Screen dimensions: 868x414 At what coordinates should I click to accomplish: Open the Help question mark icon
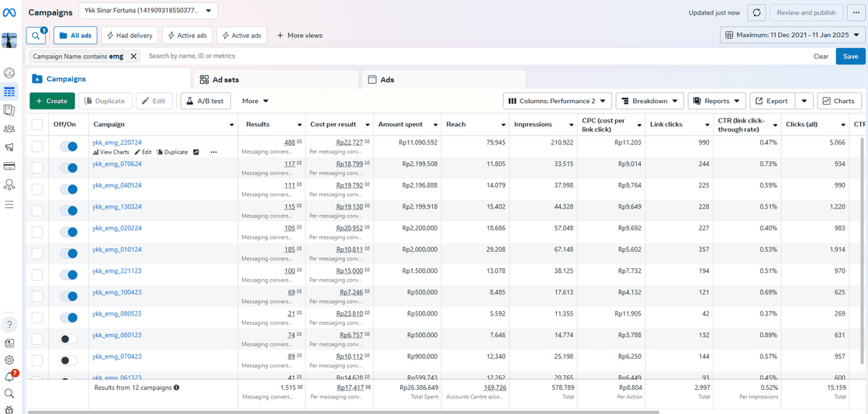click(x=9, y=324)
